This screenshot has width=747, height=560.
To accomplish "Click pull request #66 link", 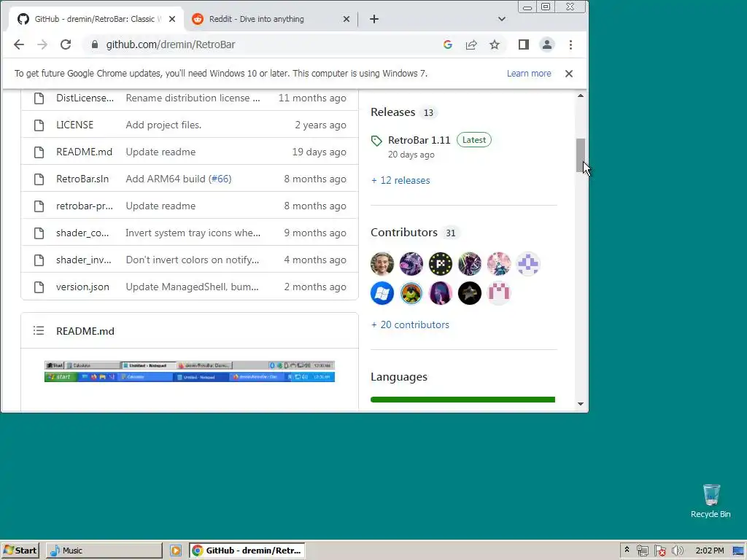I will coord(220,179).
